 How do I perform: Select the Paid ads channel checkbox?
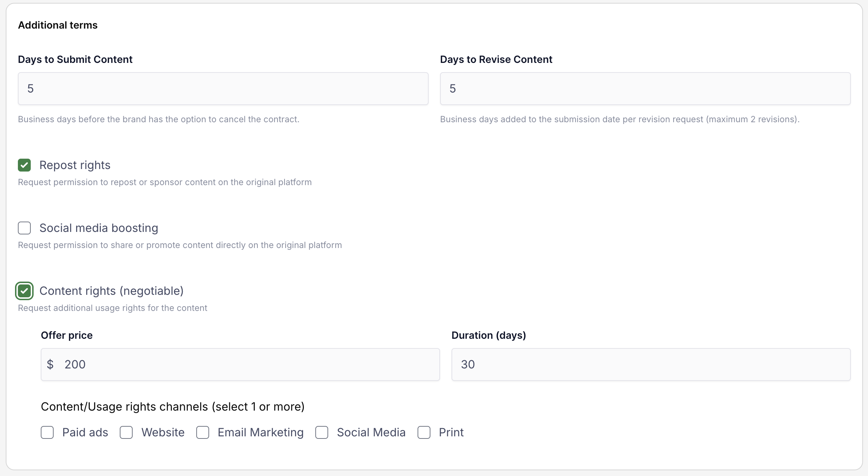47,432
